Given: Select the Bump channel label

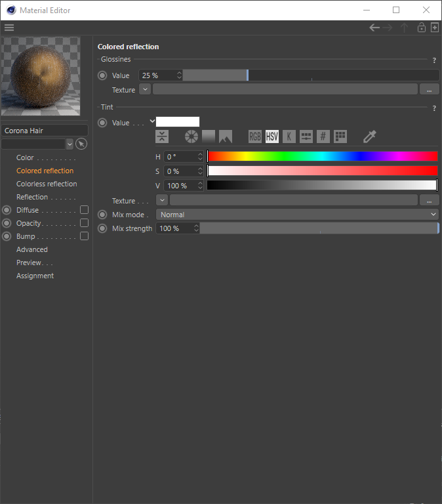Looking at the screenshot, I should tap(26, 236).
